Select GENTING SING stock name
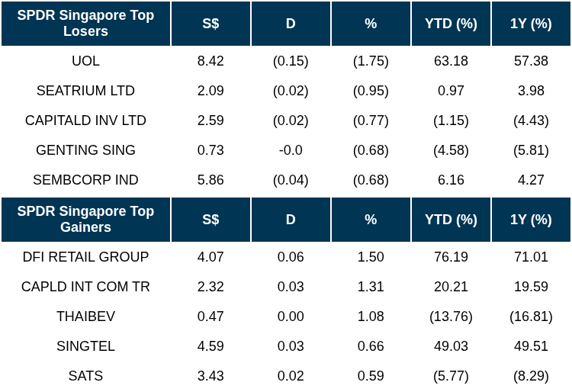572x392 pixels. [85, 150]
